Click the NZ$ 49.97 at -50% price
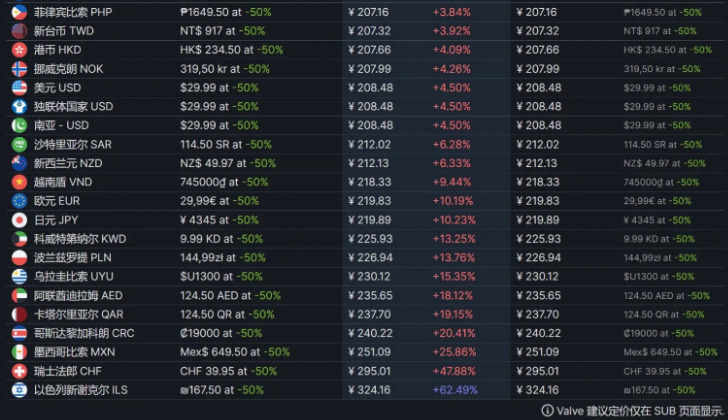The height and width of the screenshot is (420, 728). pos(228,163)
